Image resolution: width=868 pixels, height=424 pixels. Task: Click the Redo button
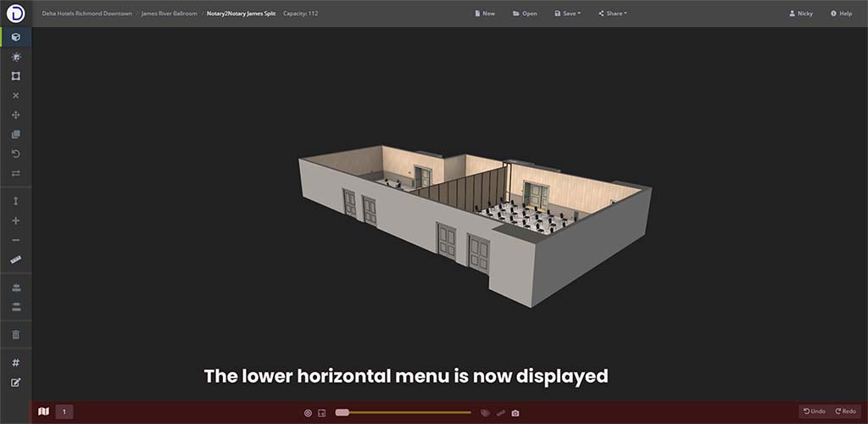[846, 411]
